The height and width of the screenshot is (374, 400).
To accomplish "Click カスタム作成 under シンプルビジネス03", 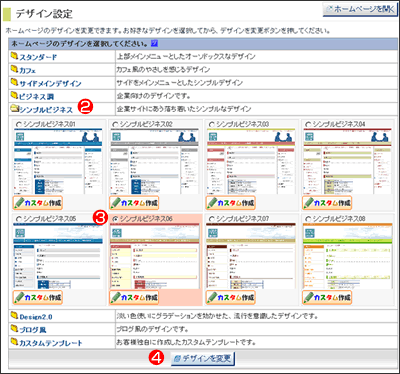I will click(231, 203).
